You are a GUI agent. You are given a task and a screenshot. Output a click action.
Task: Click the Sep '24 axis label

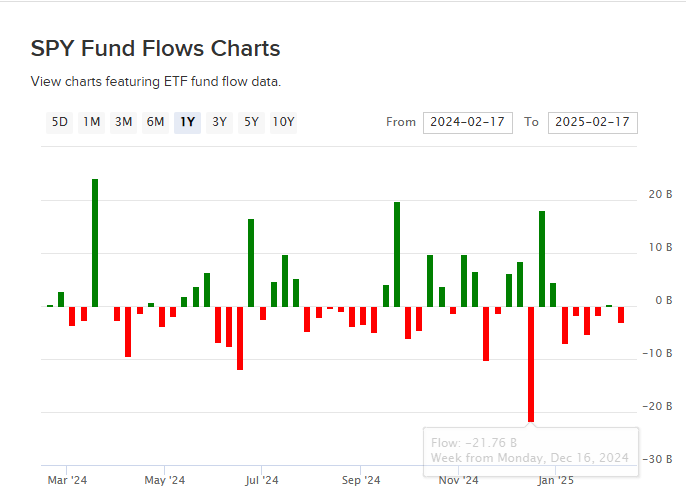pyautogui.click(x=361, y=480)
